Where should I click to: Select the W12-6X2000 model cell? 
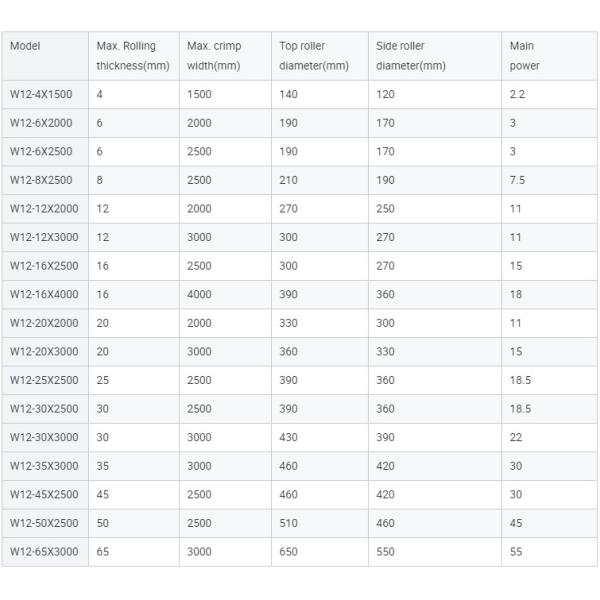tap(41, 123)
